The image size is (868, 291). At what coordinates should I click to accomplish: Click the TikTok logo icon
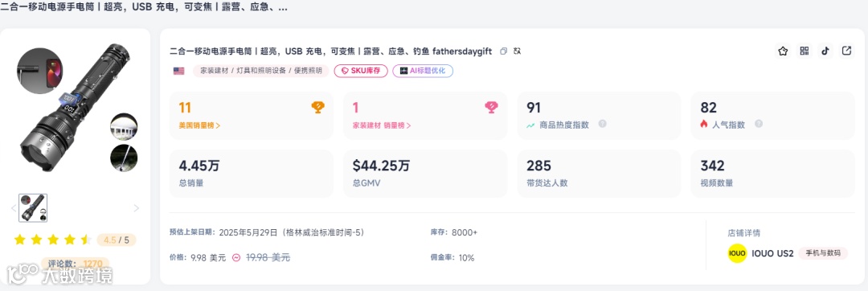coord(825,51)
